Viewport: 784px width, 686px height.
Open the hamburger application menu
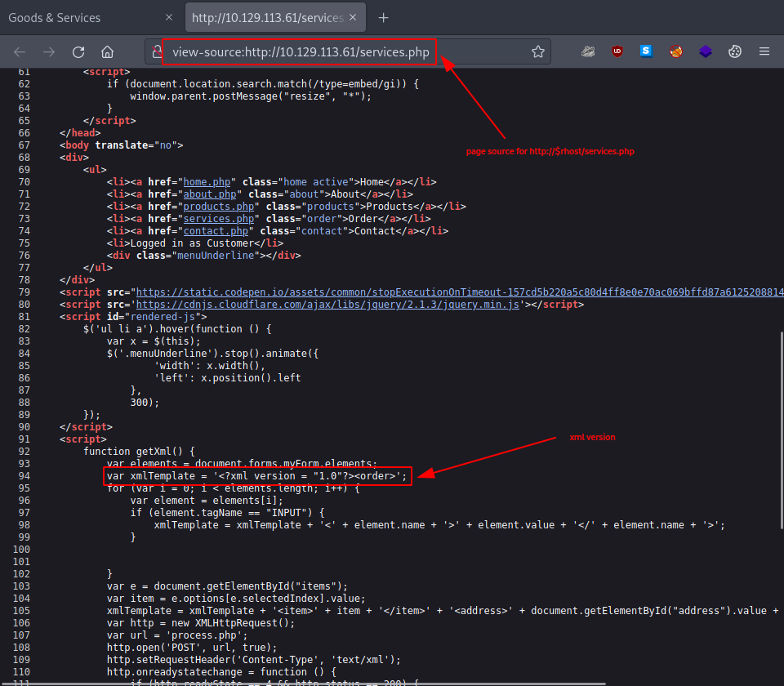point(764,51)
